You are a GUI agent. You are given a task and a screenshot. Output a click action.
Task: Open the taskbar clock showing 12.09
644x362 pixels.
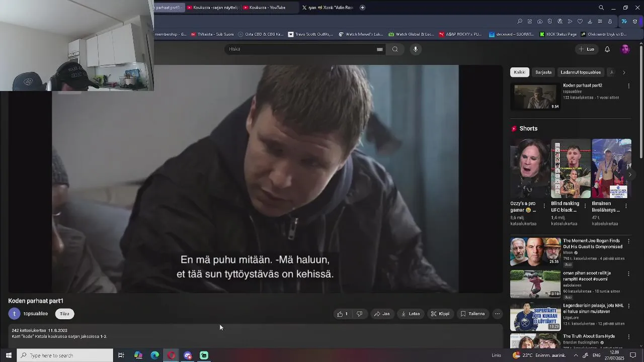(x=615, y=355)
